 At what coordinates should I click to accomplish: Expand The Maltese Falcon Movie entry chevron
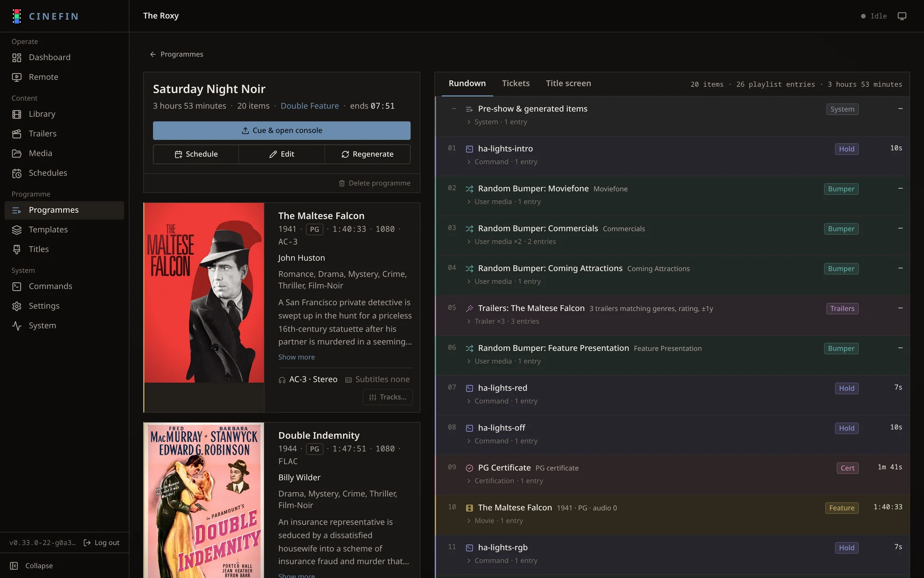pyautogui.click(x=469, y=521)
